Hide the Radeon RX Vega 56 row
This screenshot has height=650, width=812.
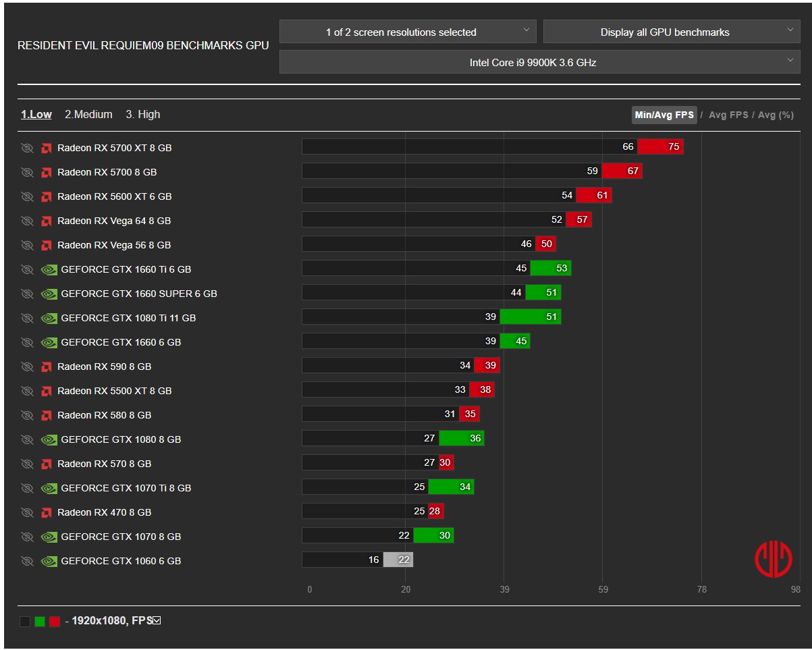[x=27, y=245]
